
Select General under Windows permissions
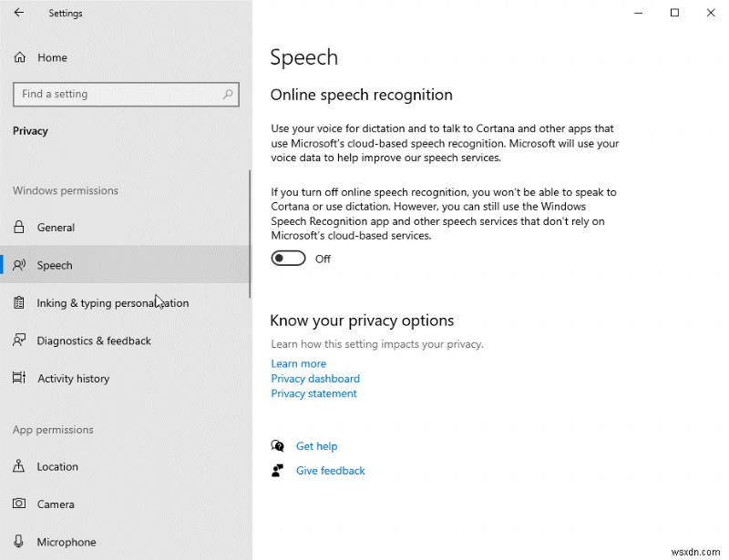[x=56, y=227]
